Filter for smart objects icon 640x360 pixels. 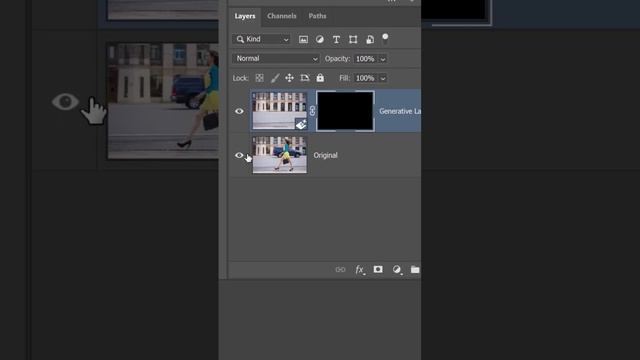pos(370,40)
